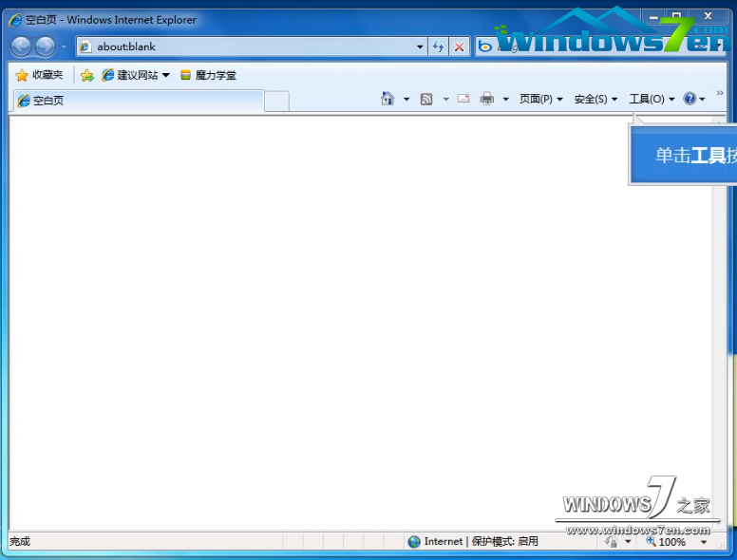Click the RSS feeds icon
Viewport: 737px width, 560px height.
click(426, 99)
